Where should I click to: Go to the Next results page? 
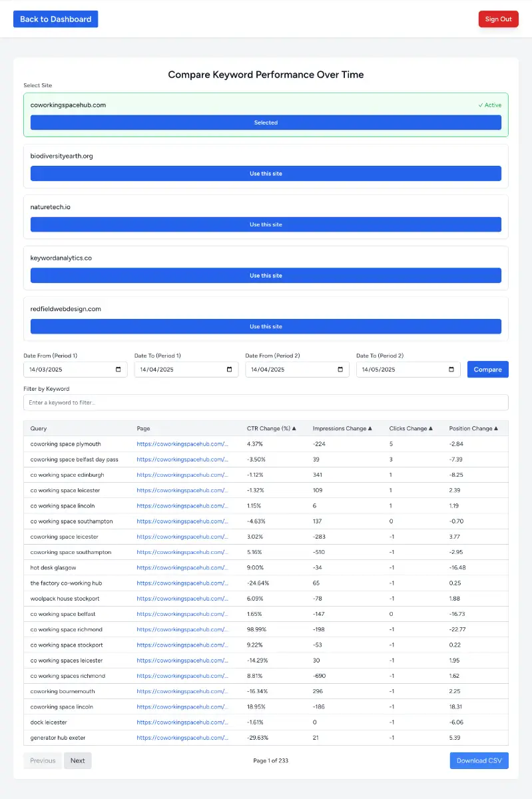pyautogui.click(x=78, y=760)
